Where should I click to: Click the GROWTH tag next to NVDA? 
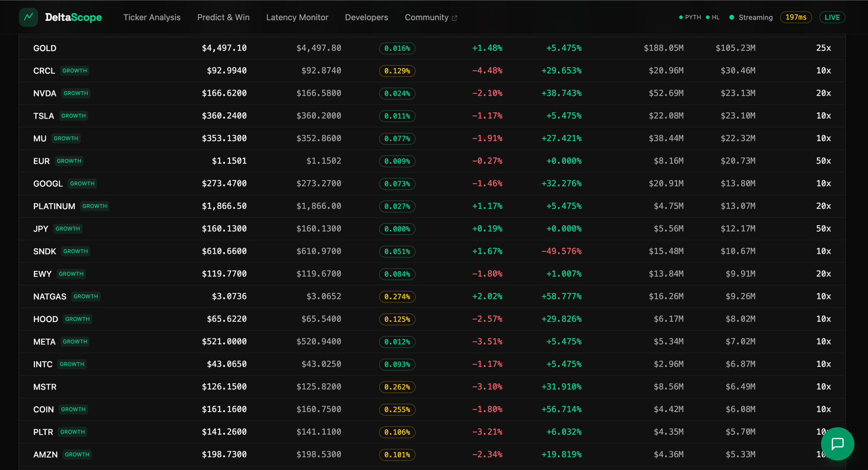[75, 93]
